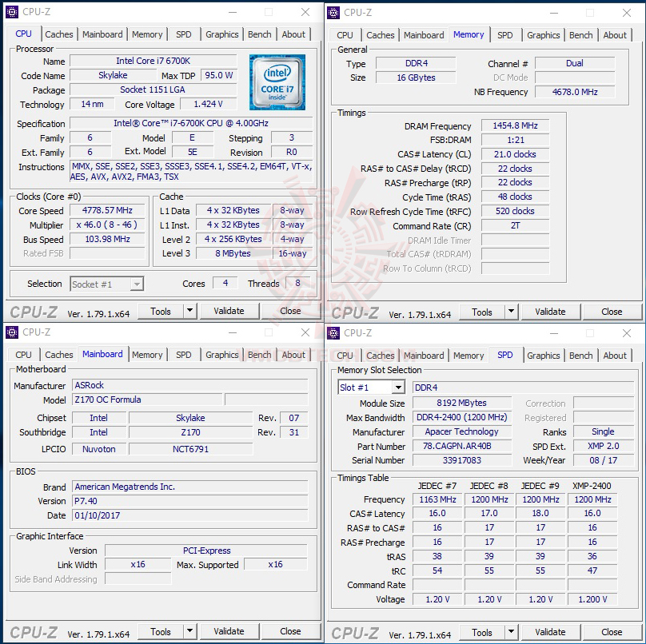
Task: Switch to CPU tab in SPD window
Action: [x=345, y=356]
